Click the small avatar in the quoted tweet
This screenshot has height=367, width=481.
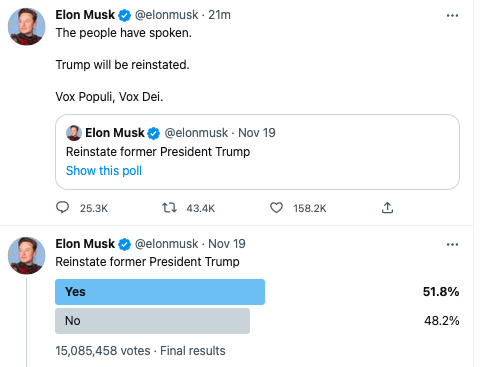(74, 133)
